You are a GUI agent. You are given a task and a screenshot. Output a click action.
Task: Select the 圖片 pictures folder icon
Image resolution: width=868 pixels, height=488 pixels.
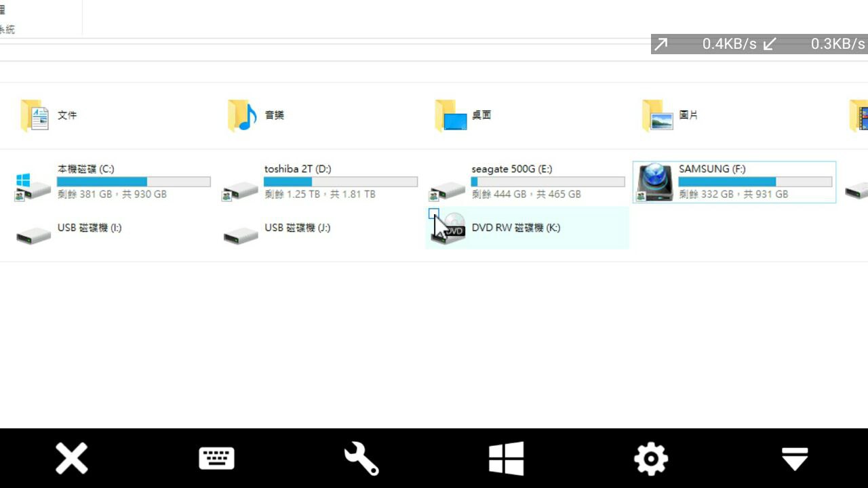tap(658, 116)
